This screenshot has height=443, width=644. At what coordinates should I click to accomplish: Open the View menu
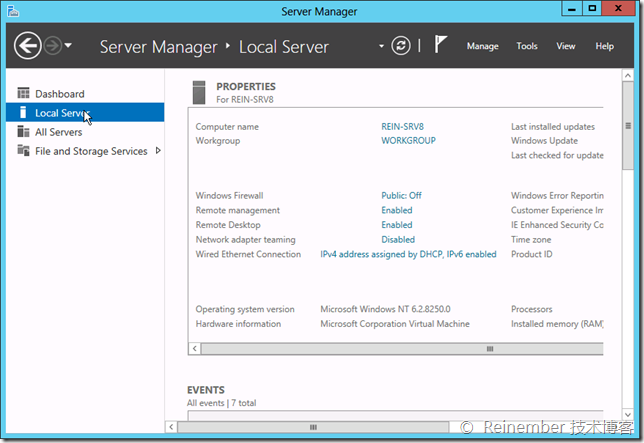pos(566,46)
